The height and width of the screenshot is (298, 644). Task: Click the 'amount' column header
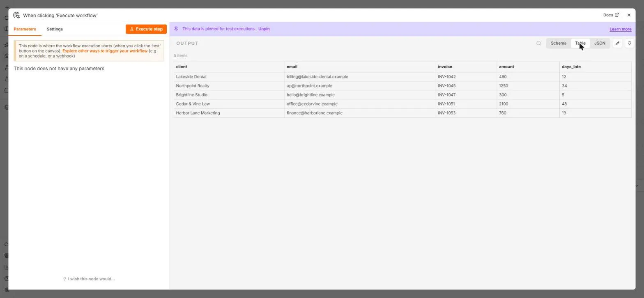(528, 66)
